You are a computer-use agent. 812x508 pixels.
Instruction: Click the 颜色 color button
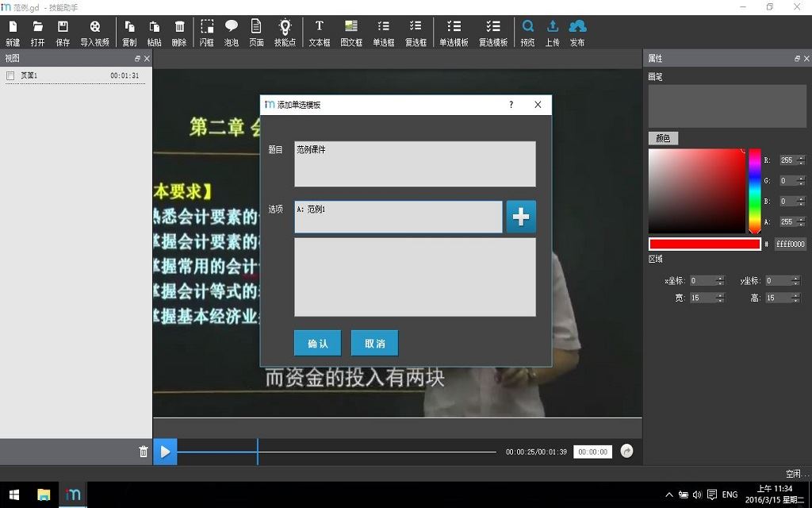click(663, 138)
